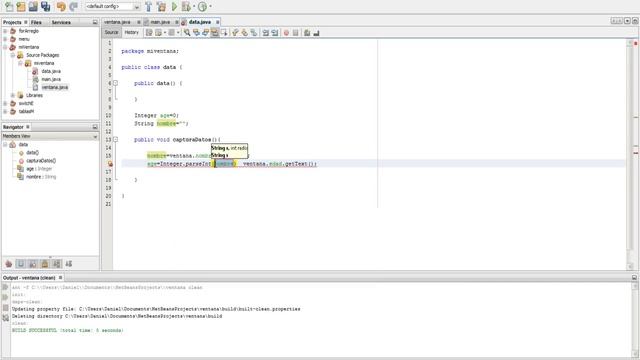Click the Find Selection magnifier icon
This screenshot has height=360, width=640.
pyautogui.click(x=187, y=33)
